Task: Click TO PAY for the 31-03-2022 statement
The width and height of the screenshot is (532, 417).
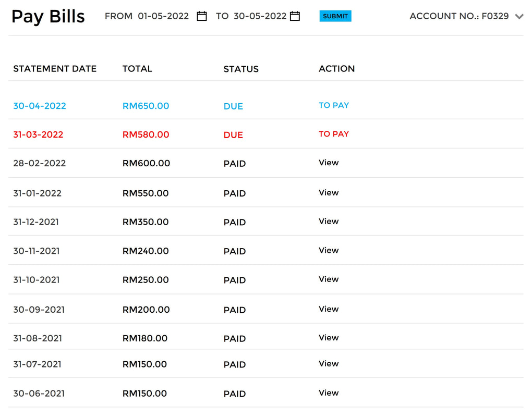Action: point(334,134)
